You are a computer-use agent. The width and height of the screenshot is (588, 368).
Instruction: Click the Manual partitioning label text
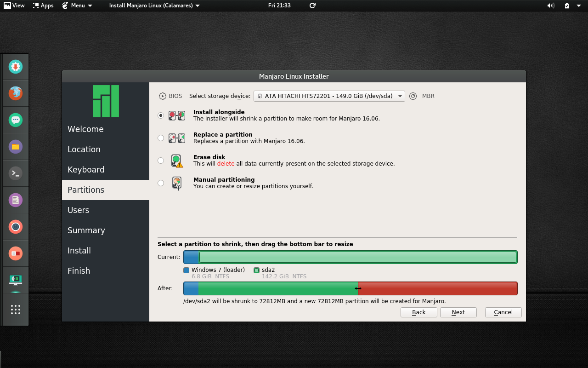(x=224, y=180)
